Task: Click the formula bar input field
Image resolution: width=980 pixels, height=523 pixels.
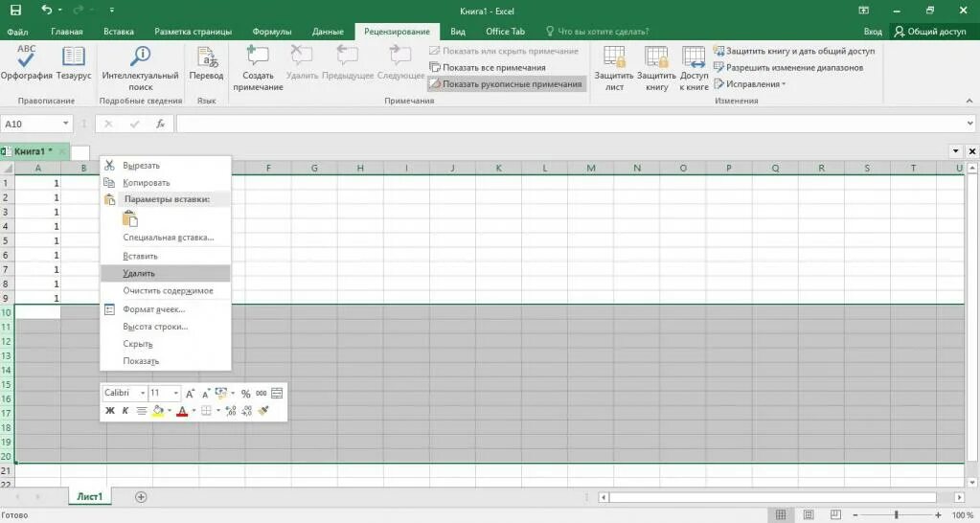Action: [570, 124]
